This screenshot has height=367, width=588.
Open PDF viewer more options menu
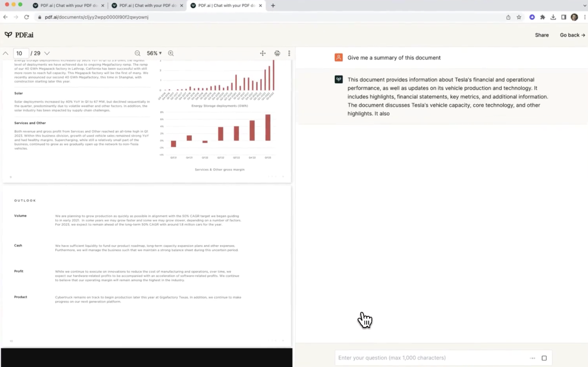(289, 53)
